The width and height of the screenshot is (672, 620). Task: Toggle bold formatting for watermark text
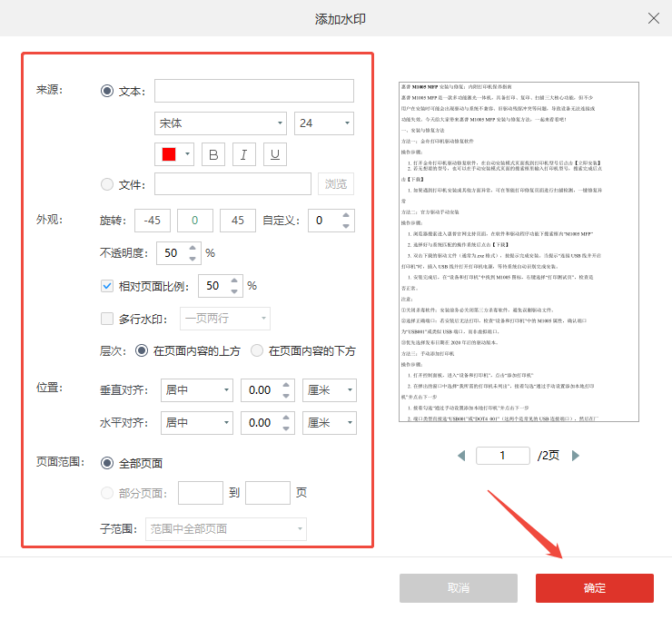tap(213, 154)
